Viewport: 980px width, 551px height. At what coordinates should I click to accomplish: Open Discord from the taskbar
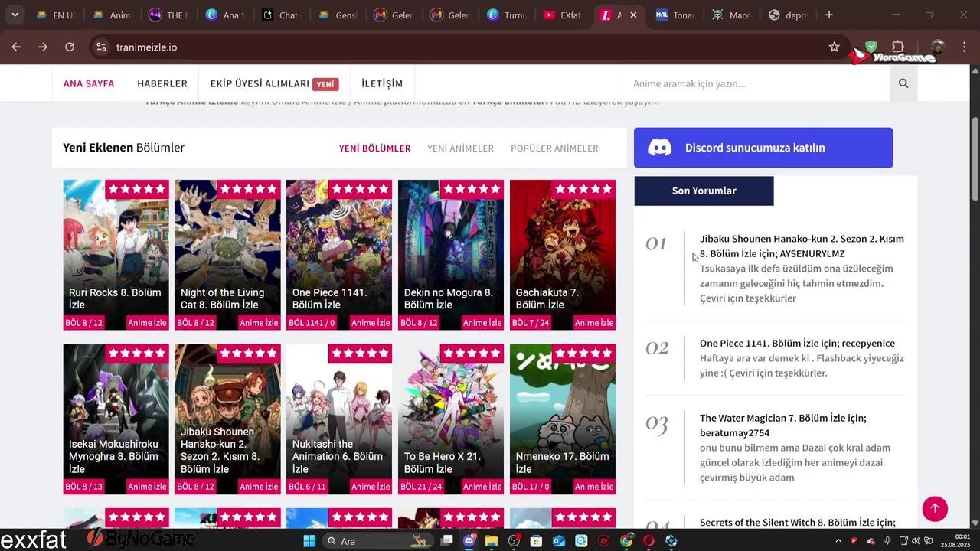(469, 541)
